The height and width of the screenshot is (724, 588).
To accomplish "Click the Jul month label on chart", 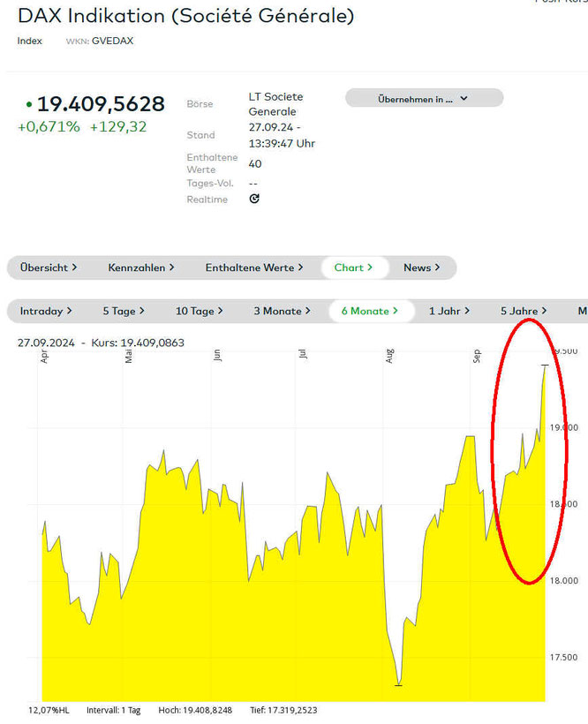I will tap(302, 354).
